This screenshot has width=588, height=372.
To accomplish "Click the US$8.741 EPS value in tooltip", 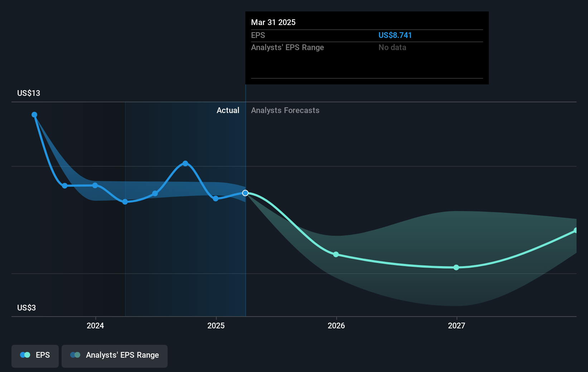I will [395, 35].
